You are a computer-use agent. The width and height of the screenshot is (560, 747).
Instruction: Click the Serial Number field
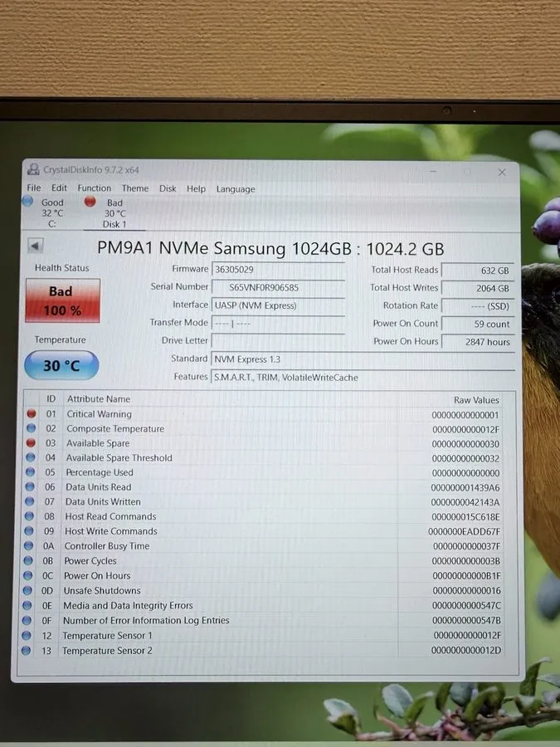(x=278, y=287)
